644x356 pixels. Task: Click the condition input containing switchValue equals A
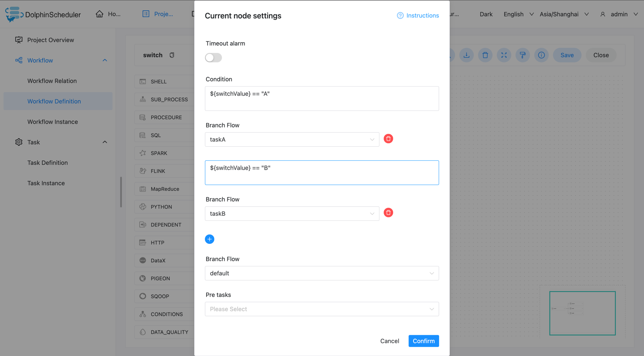(x=322, y=98)
